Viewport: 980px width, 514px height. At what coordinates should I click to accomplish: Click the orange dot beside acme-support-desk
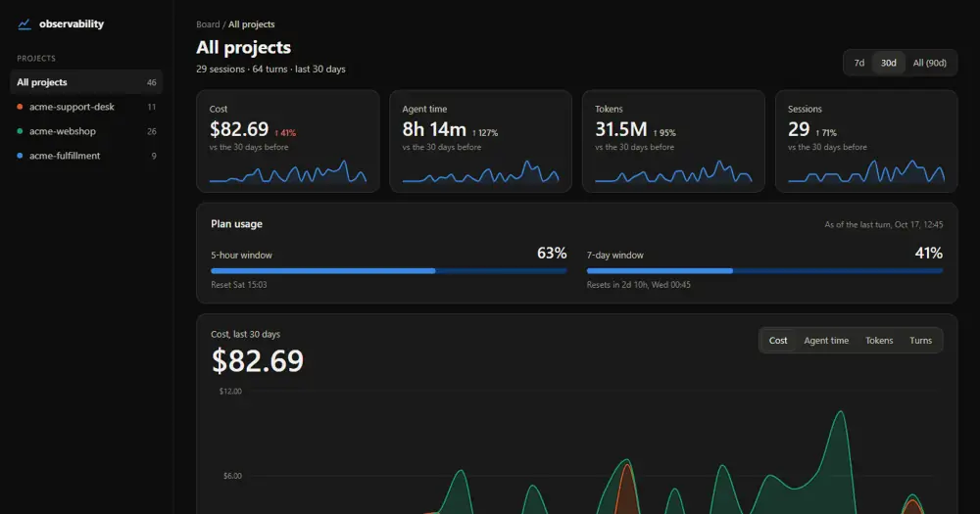click(x=20, y=107)
